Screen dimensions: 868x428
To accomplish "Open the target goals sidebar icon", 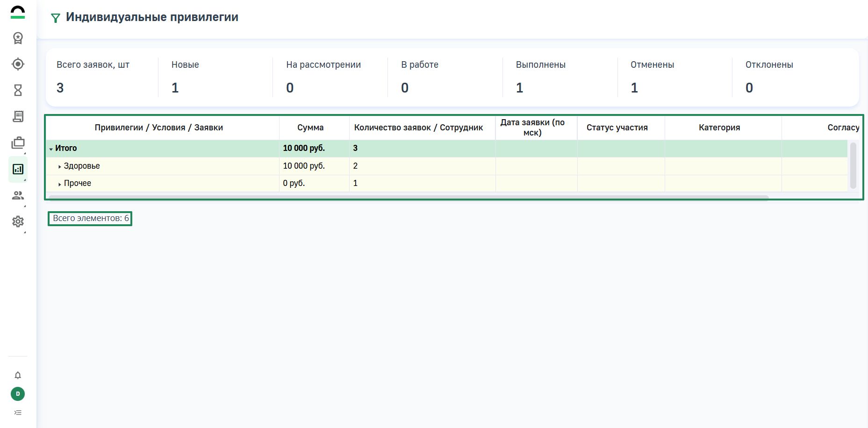I will tap(18, 64).
